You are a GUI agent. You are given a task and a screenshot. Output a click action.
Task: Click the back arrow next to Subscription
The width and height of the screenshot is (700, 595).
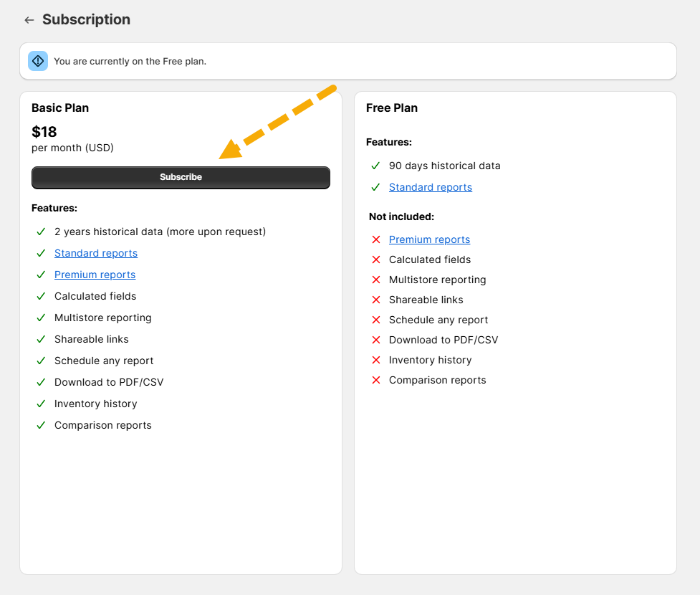point(29,20)
